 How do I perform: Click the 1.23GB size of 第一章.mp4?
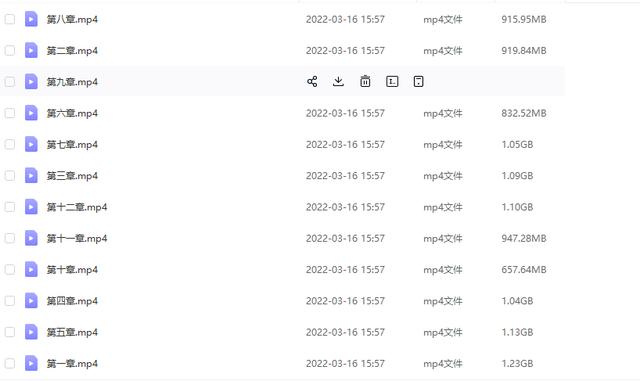pos(517,363)
